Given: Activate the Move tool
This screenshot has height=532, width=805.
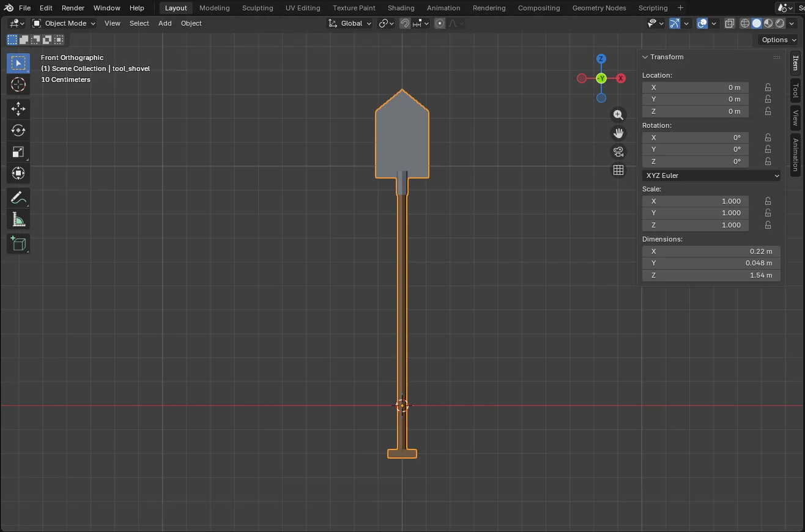Looking at the screenshot, I should coord(18,109).
